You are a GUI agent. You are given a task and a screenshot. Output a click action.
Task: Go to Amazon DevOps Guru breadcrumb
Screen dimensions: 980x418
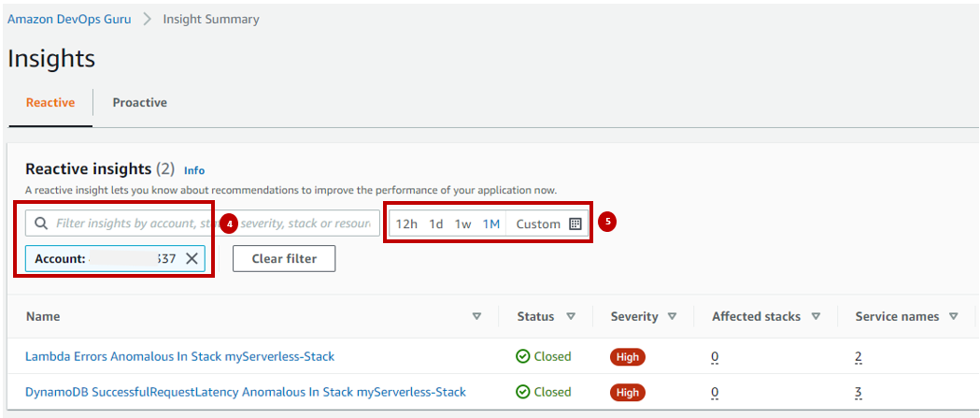69,19
